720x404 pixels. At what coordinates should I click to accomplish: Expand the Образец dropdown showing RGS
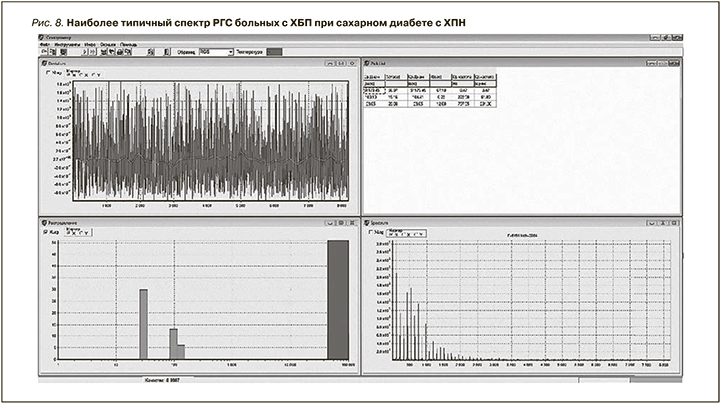230,51
